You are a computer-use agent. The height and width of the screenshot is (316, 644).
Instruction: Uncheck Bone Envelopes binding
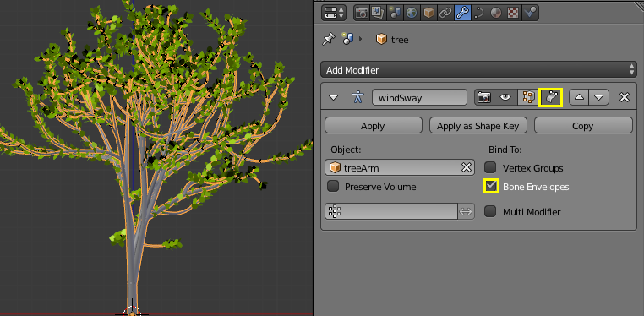click(x=491, y=186)
